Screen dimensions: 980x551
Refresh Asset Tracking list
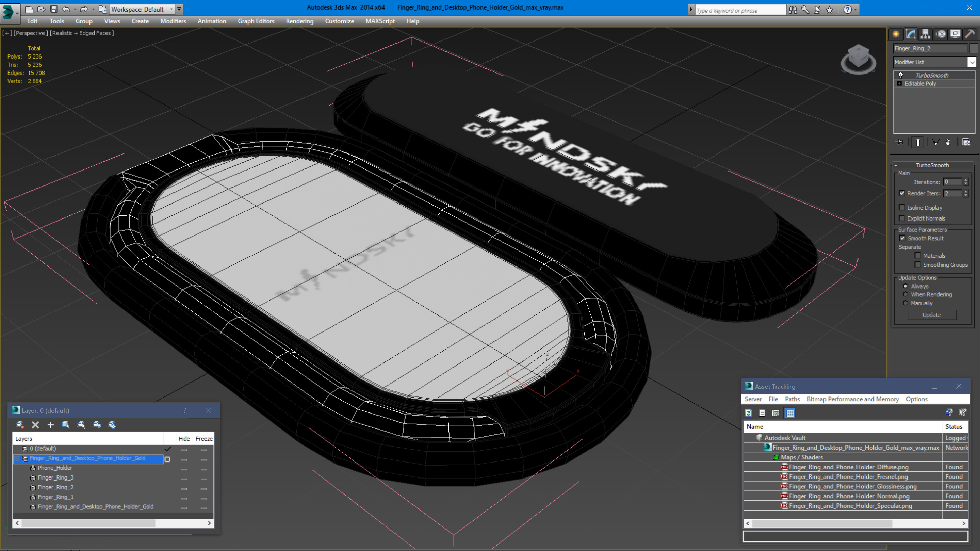[748, 413]
